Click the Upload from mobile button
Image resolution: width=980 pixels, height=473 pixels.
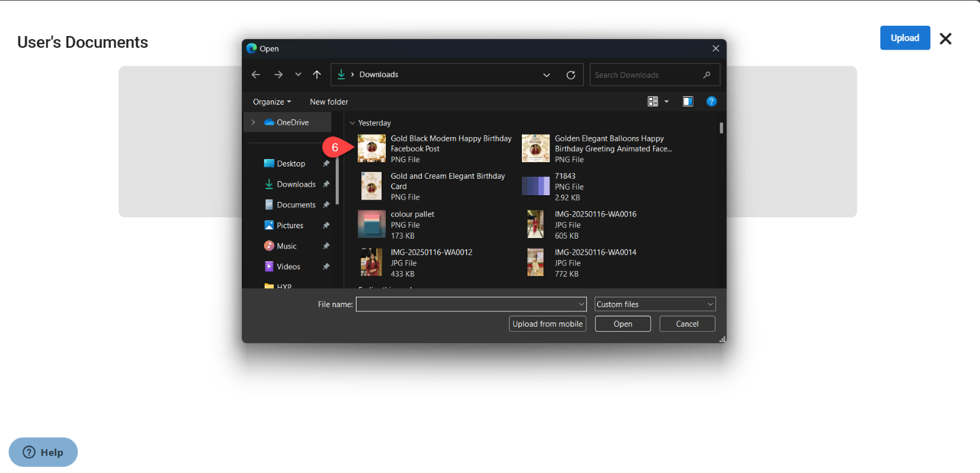tap(547, 324)
